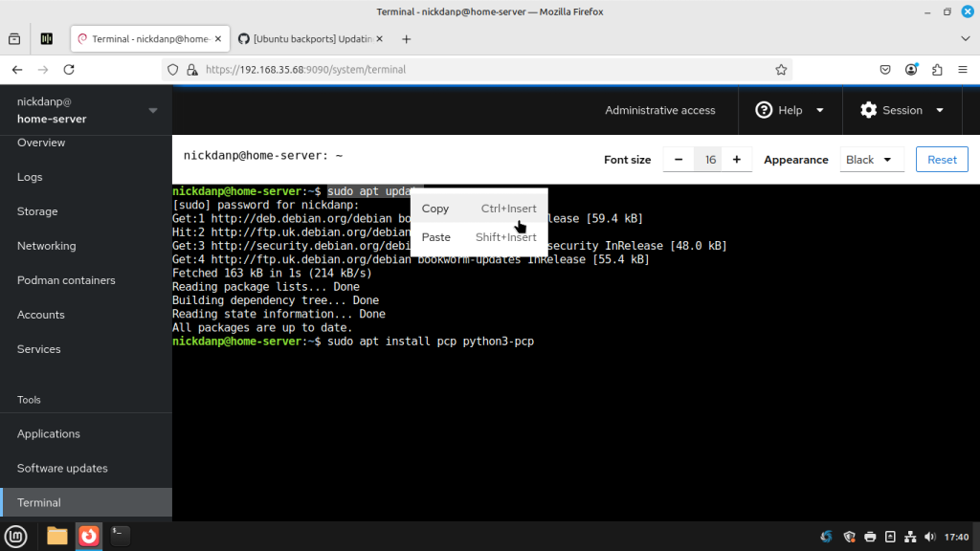The width and height of the screenshot is (980, 551).
Task: Open a new browser tab
Action: coord(406,39)
